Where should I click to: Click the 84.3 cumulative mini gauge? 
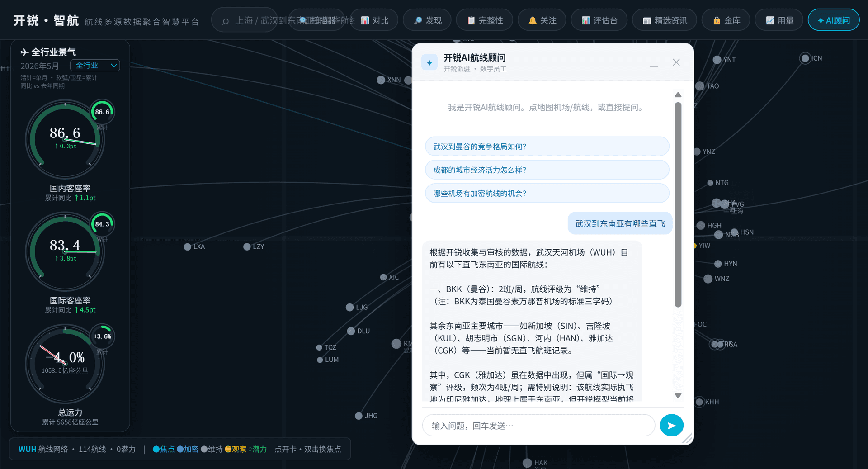102,224
